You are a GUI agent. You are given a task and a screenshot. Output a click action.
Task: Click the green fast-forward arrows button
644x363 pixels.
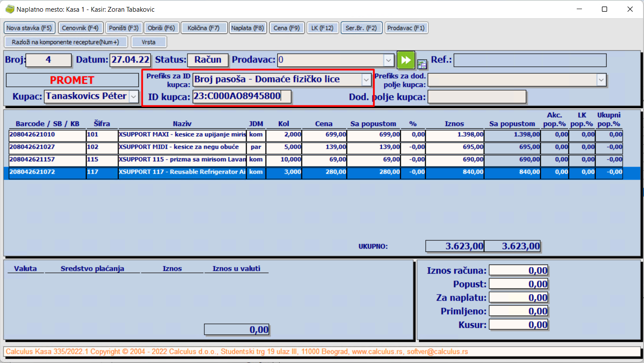406,60
